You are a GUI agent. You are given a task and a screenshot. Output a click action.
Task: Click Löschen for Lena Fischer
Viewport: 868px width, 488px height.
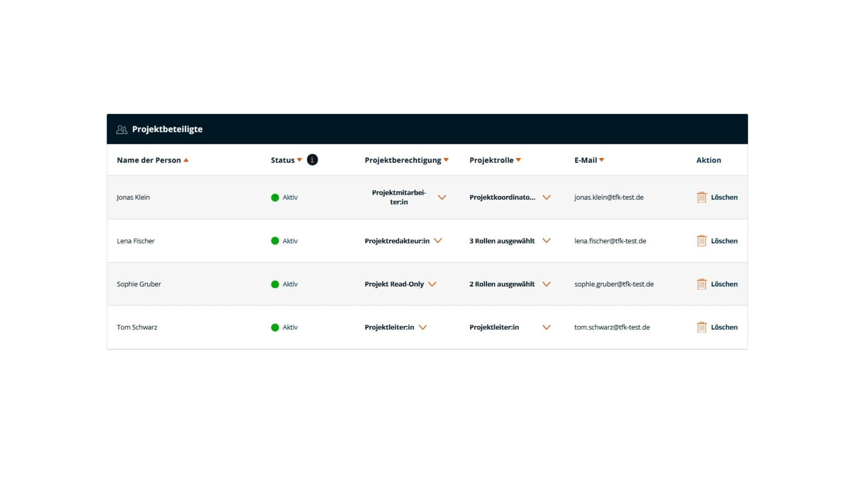[724, 241]
